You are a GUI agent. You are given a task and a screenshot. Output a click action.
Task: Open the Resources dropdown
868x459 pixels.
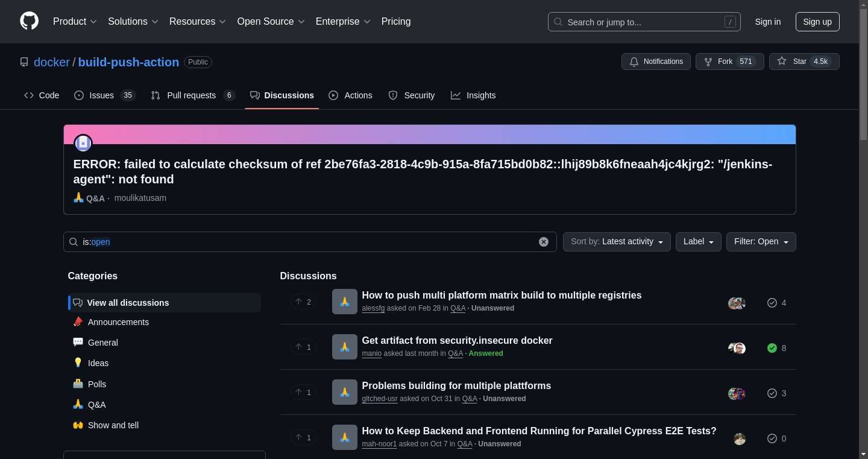click(x=198, y=22)
